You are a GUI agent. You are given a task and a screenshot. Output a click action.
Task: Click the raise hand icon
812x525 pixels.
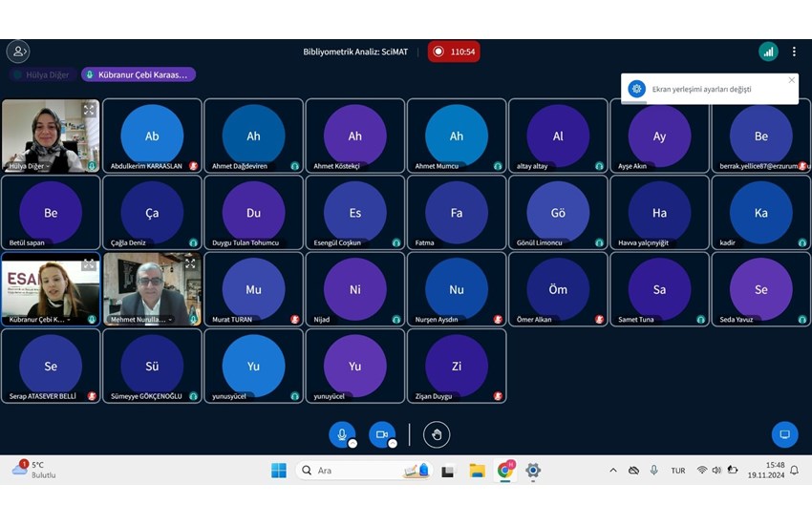point(437,435)
